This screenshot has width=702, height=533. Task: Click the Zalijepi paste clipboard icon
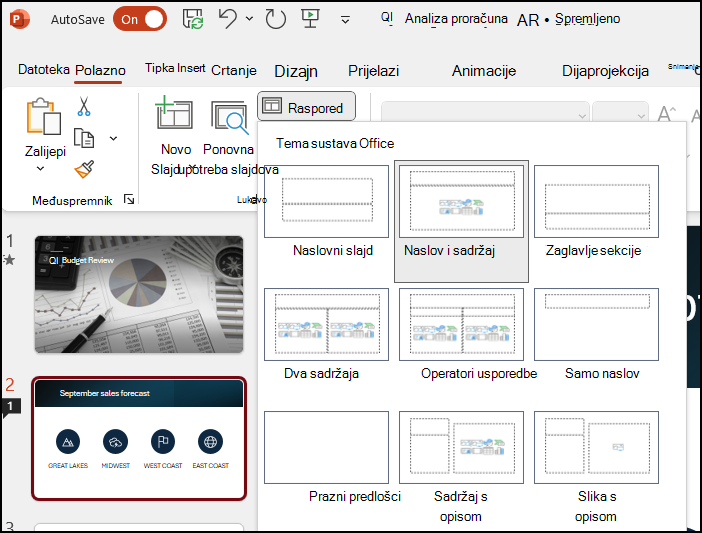[43, 117]
